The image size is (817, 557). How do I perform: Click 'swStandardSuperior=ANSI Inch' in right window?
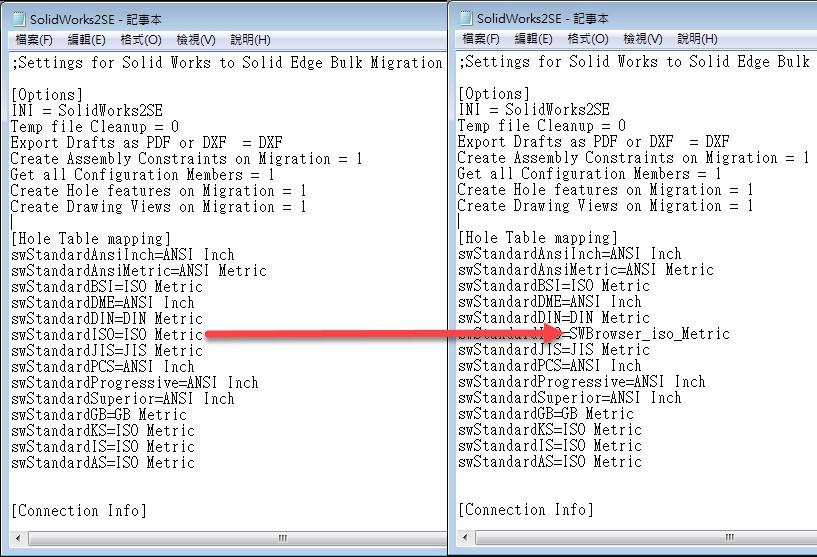[570, 398]
